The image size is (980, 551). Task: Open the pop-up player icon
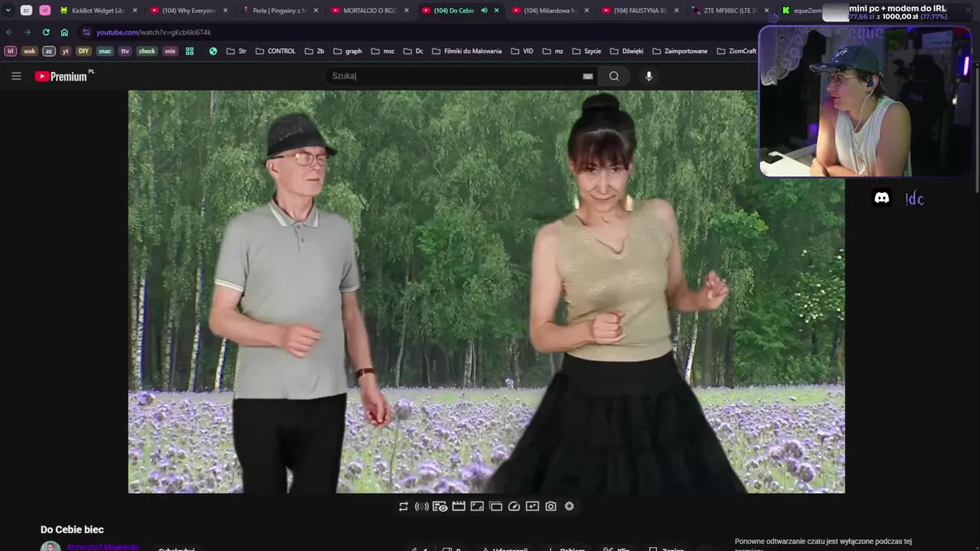coord(495,507)
